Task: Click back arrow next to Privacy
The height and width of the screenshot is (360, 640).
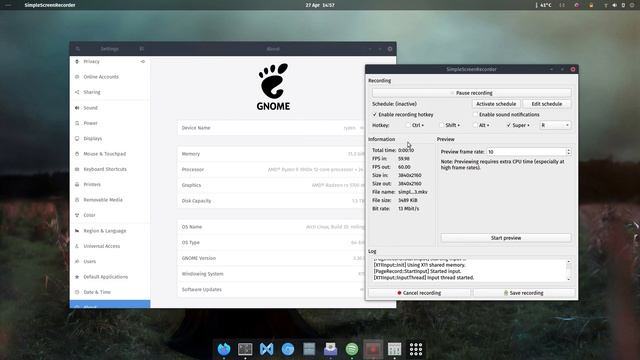Action: (x=142, y=62)
